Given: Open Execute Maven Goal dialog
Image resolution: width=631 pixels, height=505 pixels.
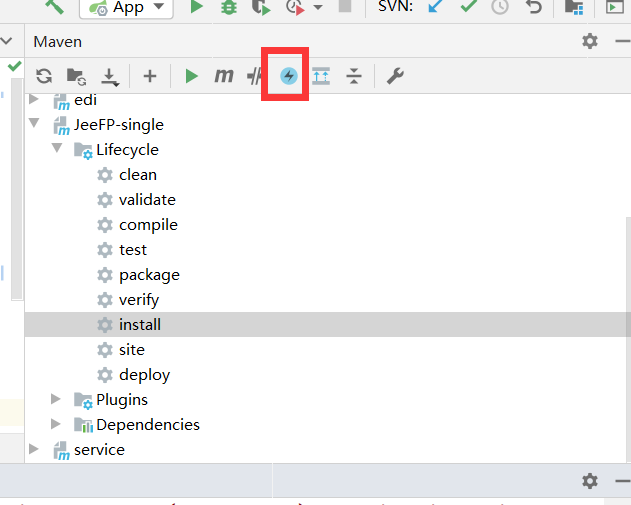Looking at the screenshot, I should click(x=224, y=75).
